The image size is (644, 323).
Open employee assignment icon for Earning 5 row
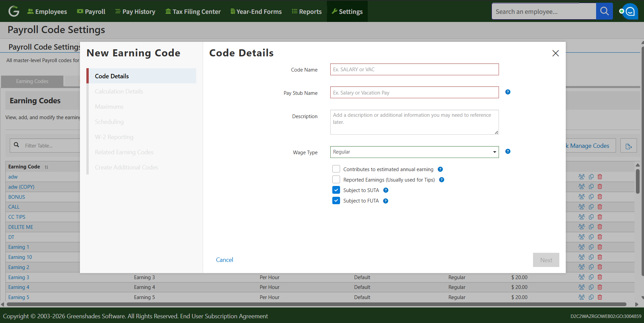(581, 297)
